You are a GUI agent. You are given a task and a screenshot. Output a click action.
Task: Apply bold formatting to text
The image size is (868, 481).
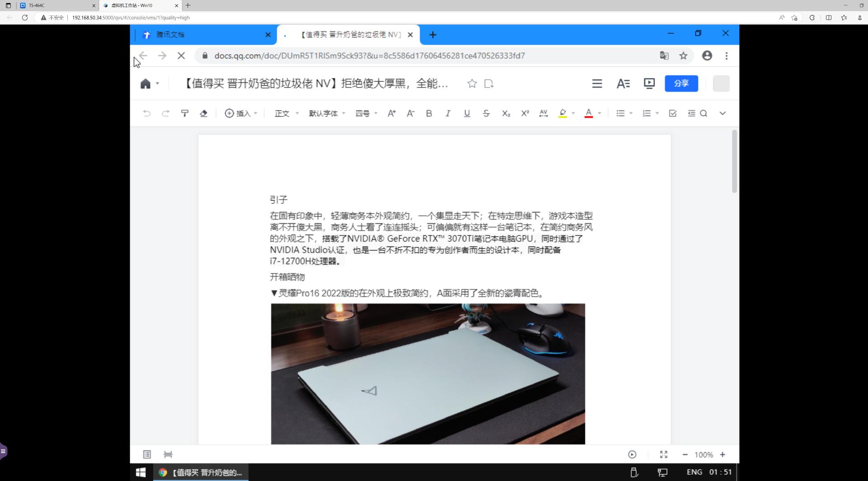tap(429, 113)
